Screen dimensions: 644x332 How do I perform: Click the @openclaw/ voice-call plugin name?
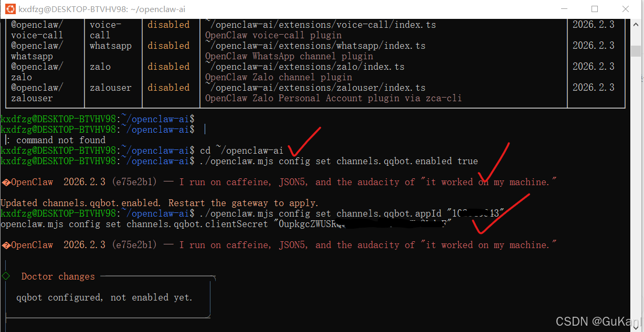37,30
